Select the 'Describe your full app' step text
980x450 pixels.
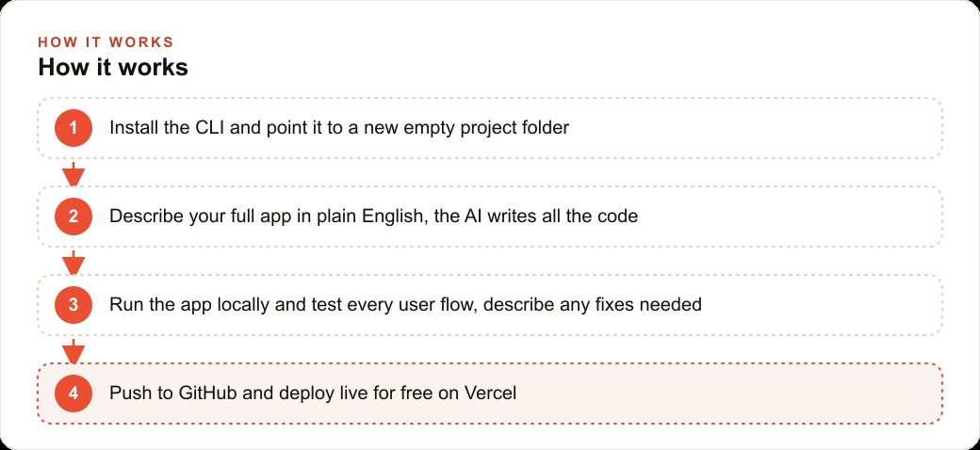click(x=374, y=217)
